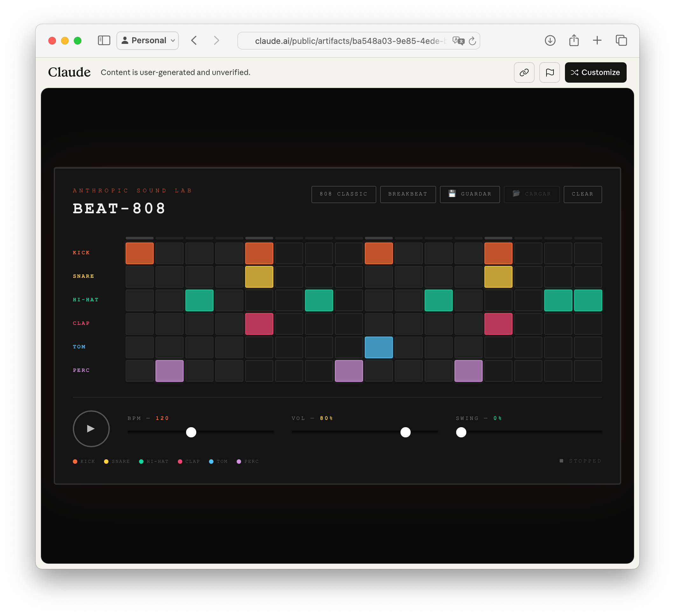Click the share icon in toolbar
The image size is (675, 616).
pyautogui.click(x=574, y=40)
